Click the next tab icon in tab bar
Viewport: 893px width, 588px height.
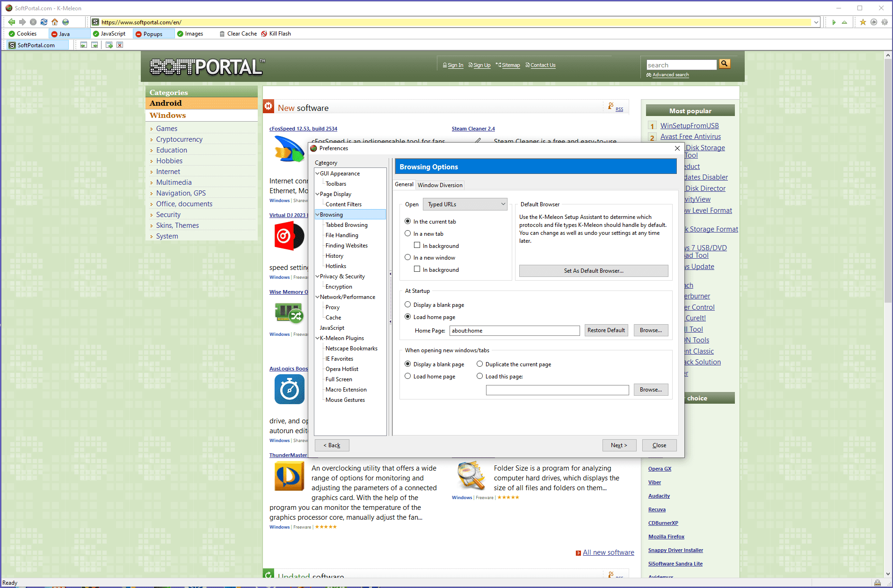pos(94,45)
